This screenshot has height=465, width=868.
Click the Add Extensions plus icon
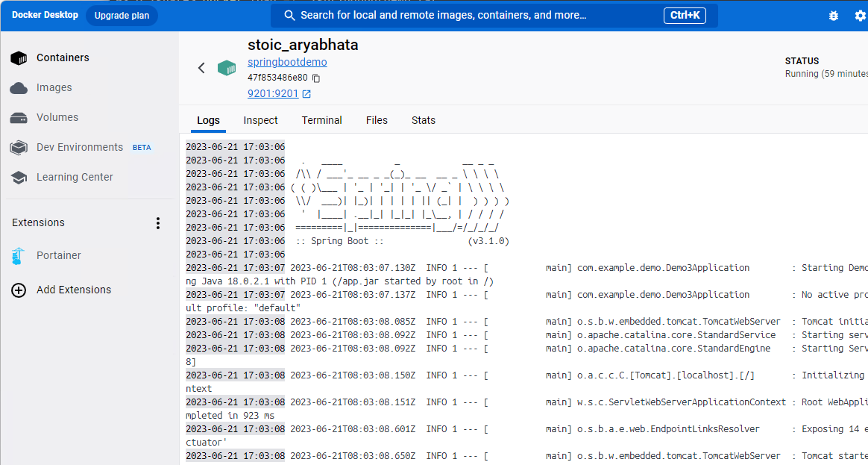pos(19,290)
